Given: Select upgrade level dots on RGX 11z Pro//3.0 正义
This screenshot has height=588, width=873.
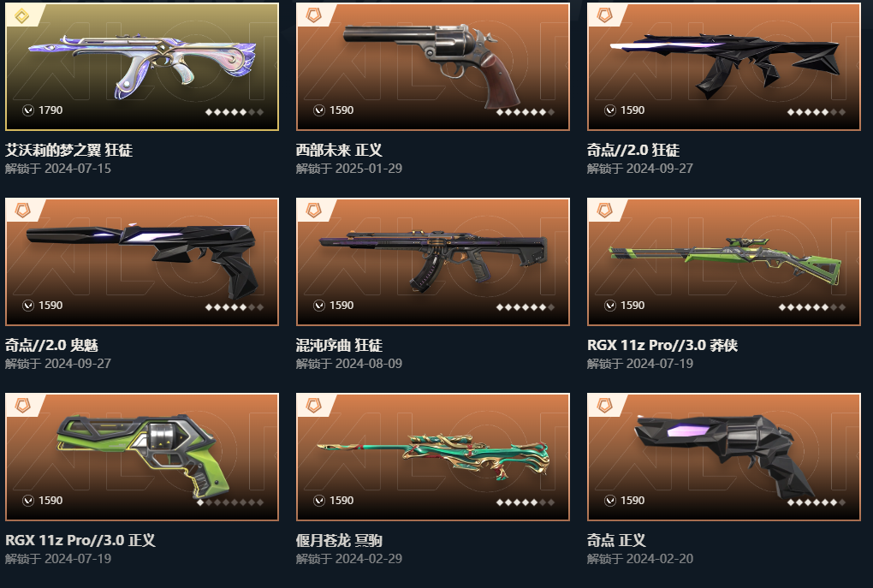Looking at the screenshot, I should [x=230, y=502].
